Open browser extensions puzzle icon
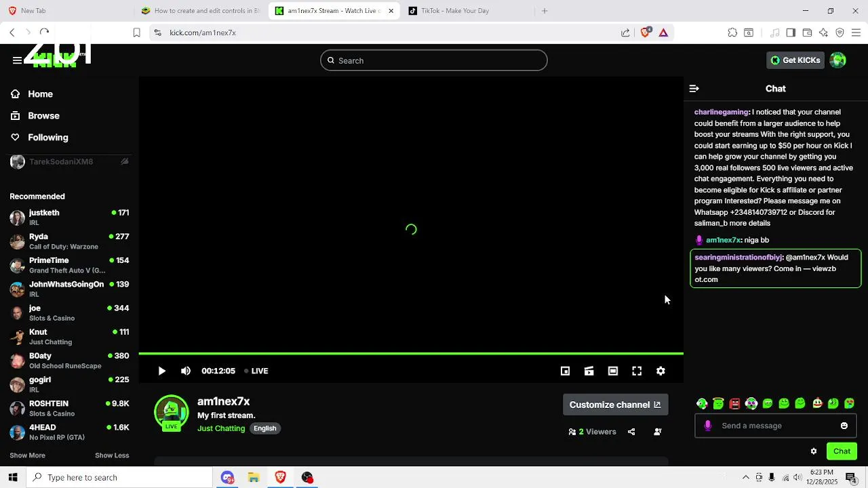 pyautogui.click(x=732, y=33)
